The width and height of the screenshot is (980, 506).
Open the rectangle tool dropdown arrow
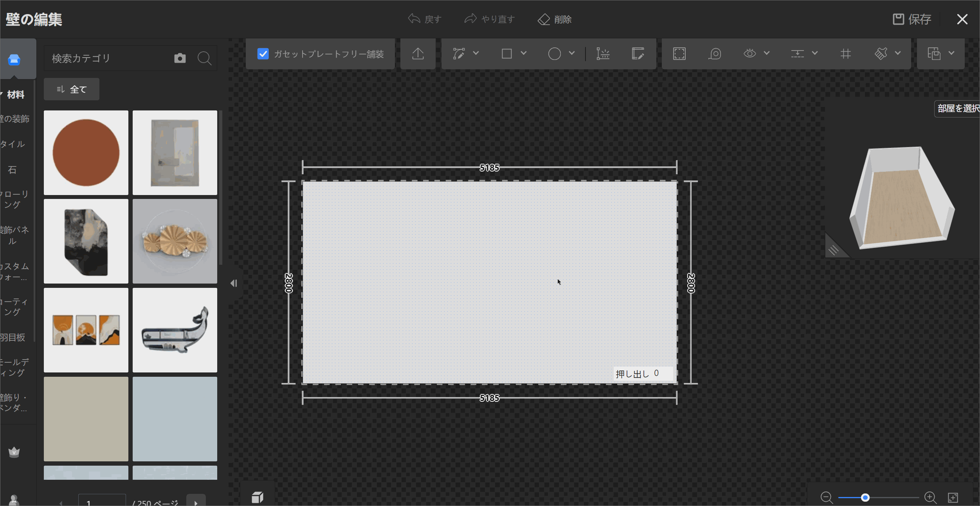pyautogui.click(x=524, y=53)
